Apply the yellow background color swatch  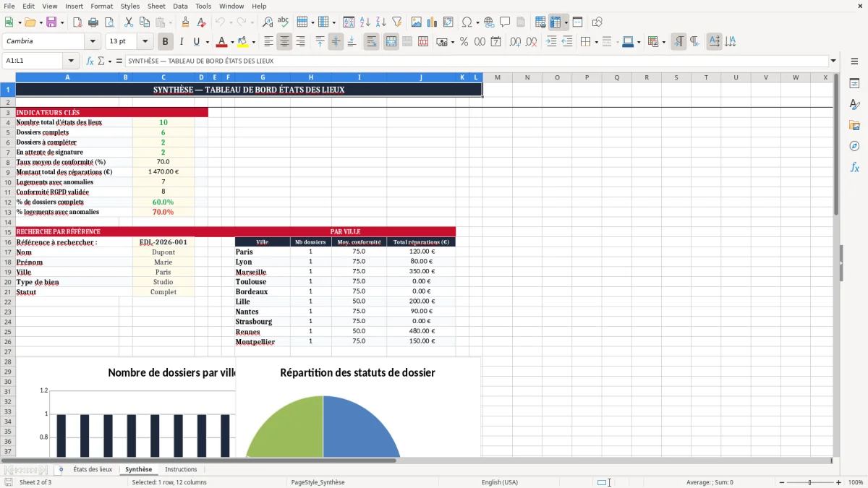click(243, 42)
